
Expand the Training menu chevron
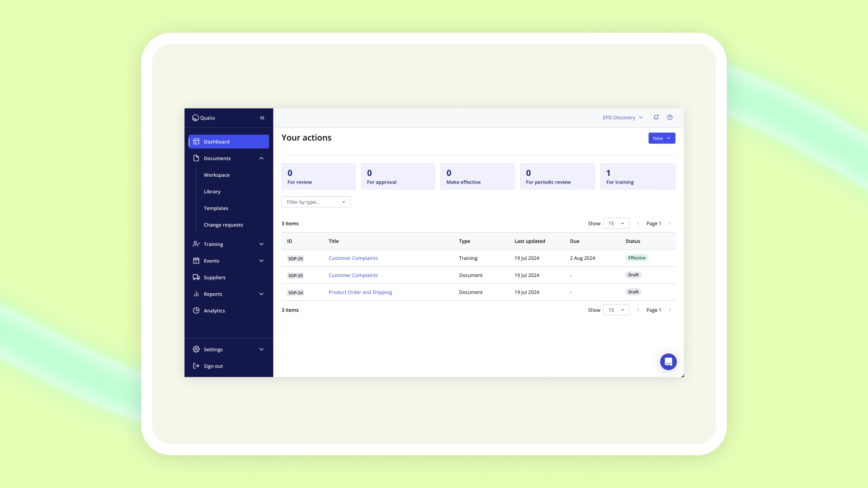coord(261,244)
